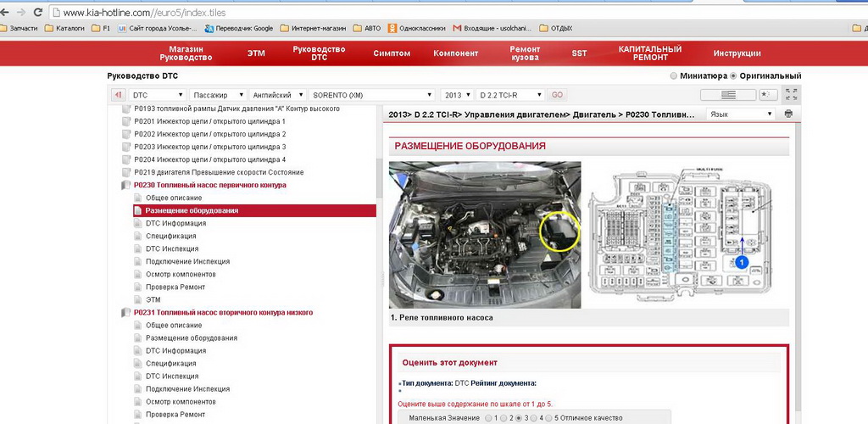868x424 pixels.
Task: Open the Симптом menu tab
Action: [392, 53]
